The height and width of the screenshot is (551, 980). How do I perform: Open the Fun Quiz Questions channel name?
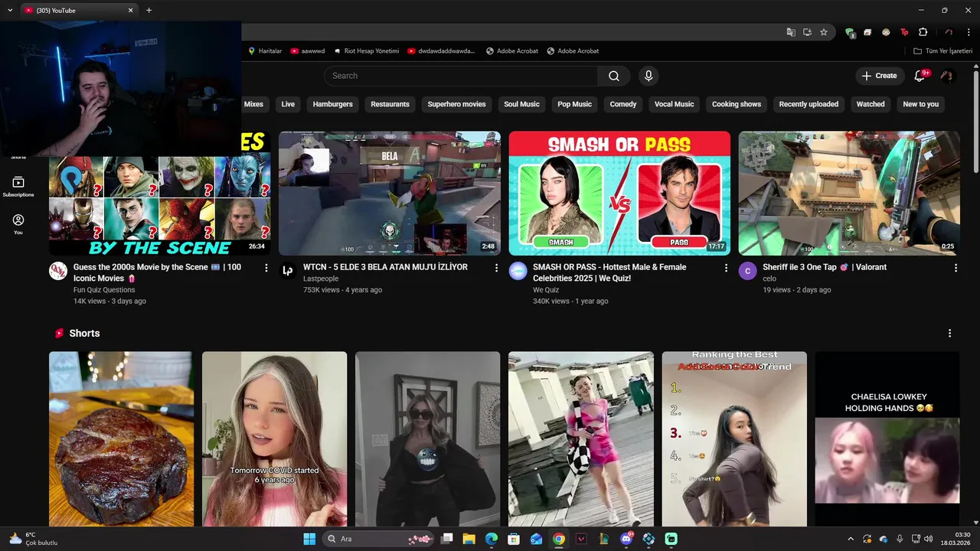[104, 290]
